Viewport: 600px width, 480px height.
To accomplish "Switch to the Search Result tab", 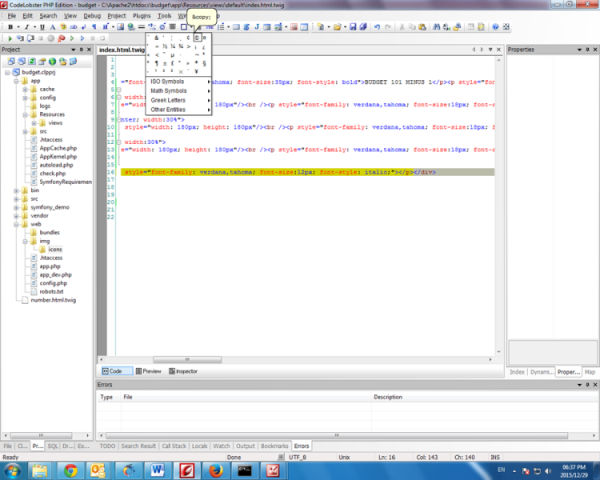I will [138, 445].
